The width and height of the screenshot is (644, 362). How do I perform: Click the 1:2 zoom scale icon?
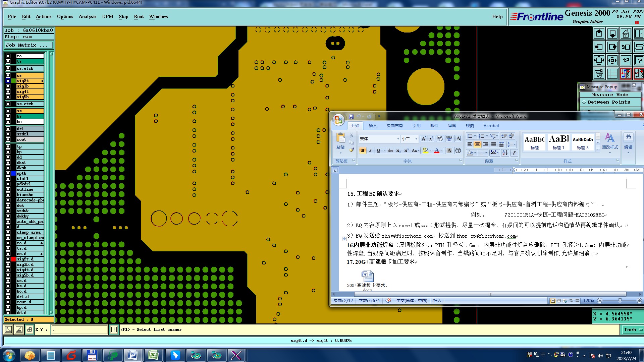[x=626, y=60]
